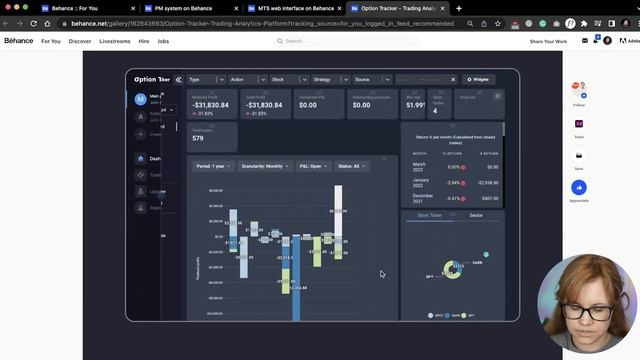640x360 pixels.
Task: Click the Adobe XD Tools icon
Action: pos(579,124)
